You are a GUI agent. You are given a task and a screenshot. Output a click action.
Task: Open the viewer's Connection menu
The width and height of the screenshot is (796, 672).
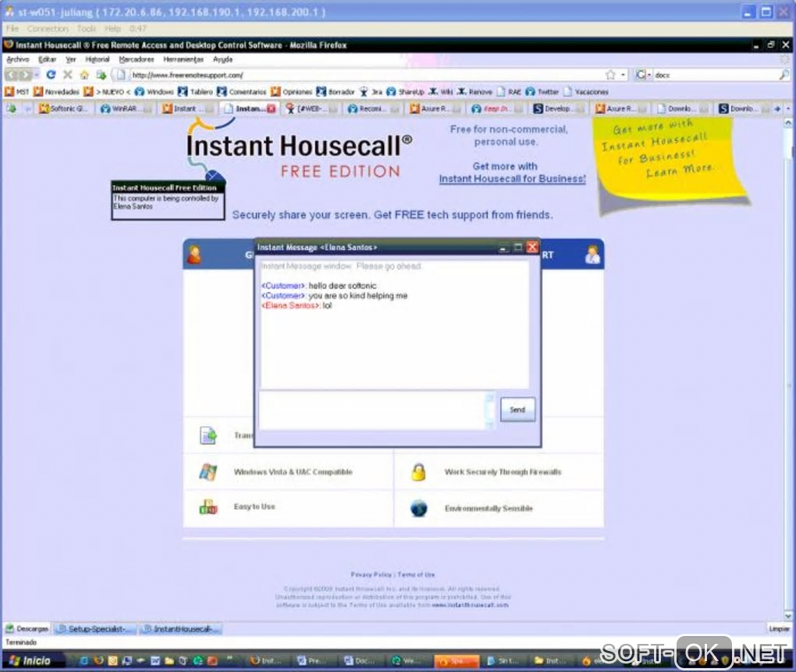[x=48, y=28]
